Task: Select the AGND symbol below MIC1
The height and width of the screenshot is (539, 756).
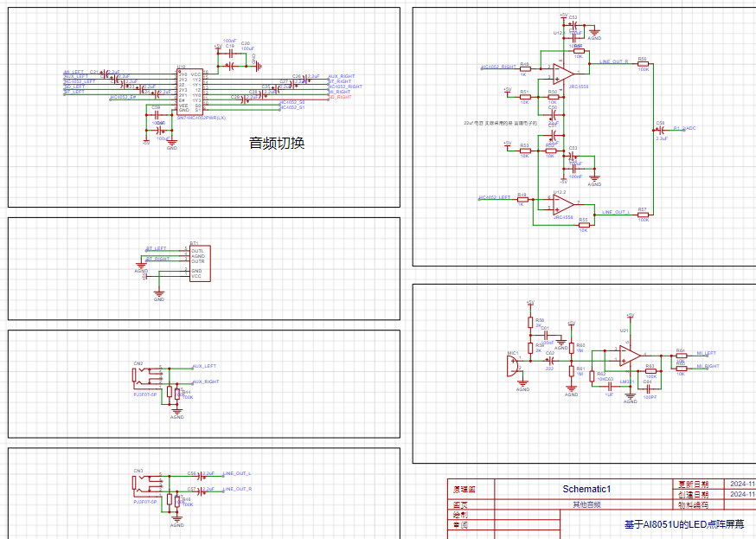Action: [522, 385]
